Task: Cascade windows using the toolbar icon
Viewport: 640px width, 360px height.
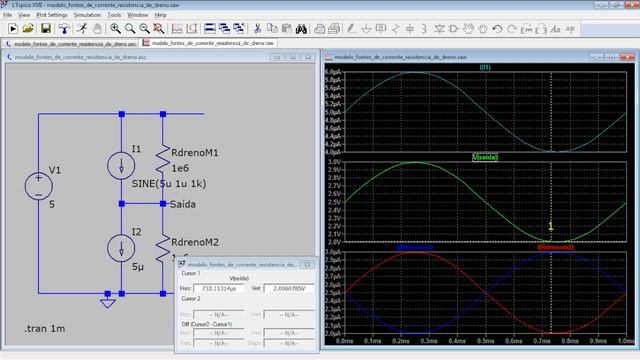Action: [239, 29]
